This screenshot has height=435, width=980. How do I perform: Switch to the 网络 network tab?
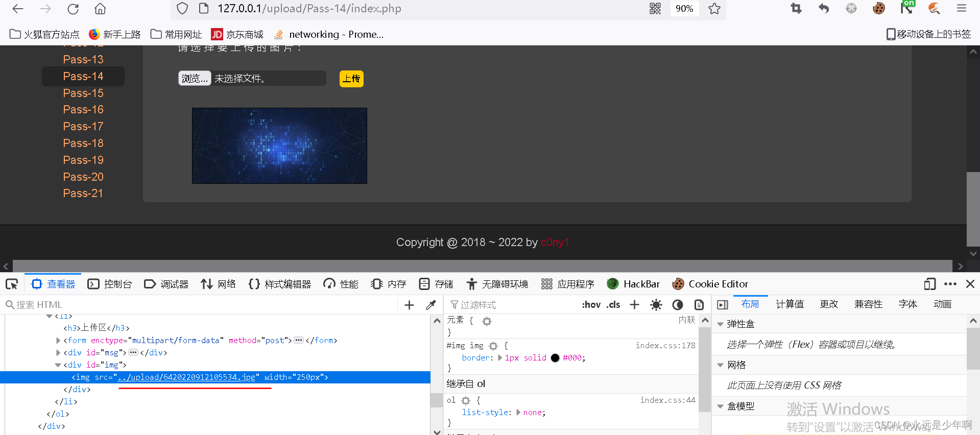pyautogui.click(x=219, y=284)
